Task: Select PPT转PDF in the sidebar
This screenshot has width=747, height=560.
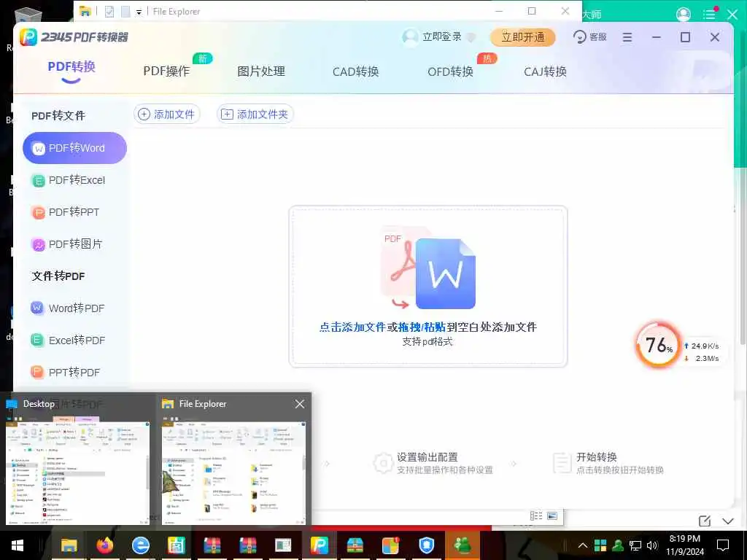Action: point(74,373)
